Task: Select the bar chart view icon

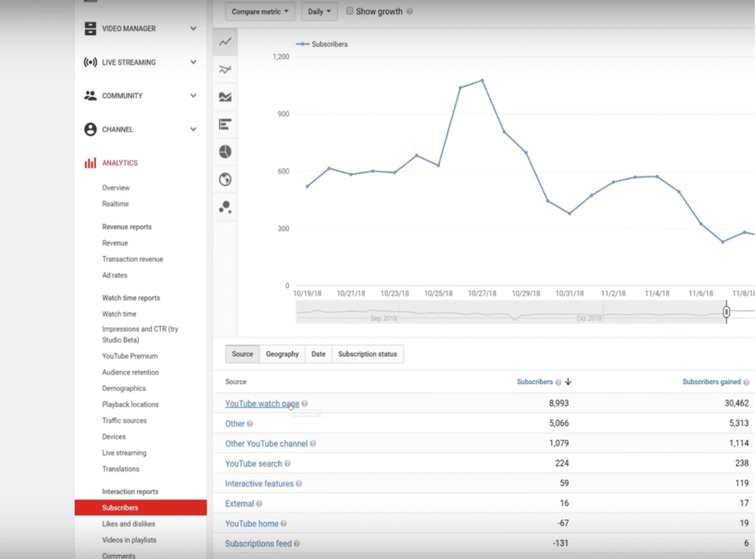Action: [226, 125]
